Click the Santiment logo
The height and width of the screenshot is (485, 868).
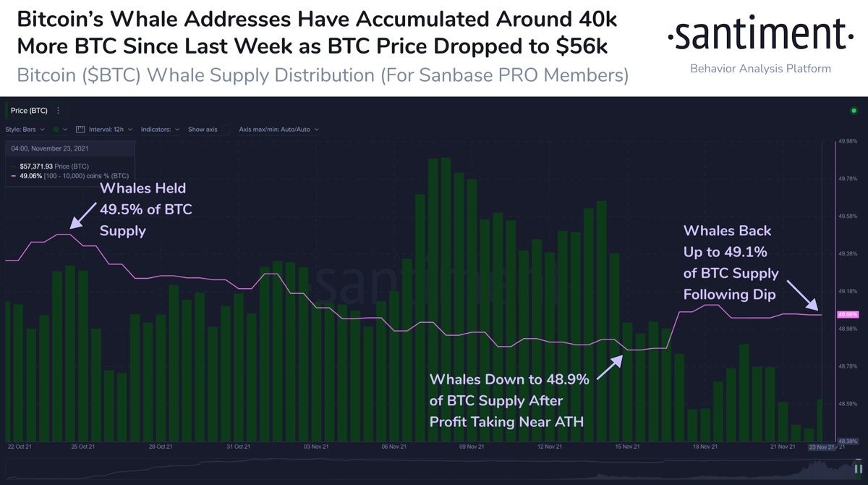759,34
